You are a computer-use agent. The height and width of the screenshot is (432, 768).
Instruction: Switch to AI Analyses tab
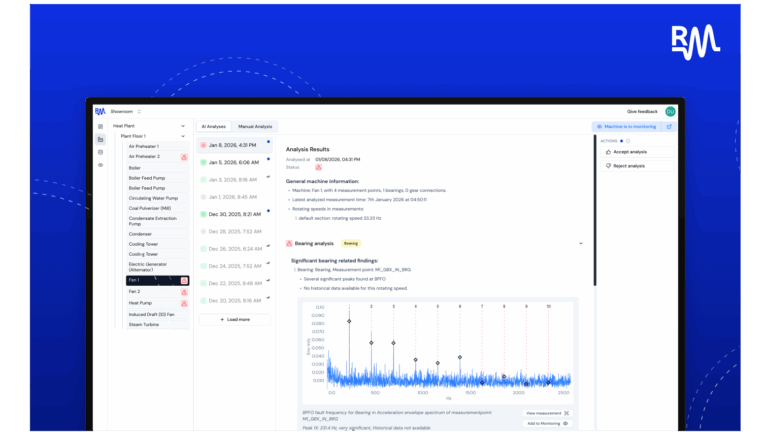214,126
